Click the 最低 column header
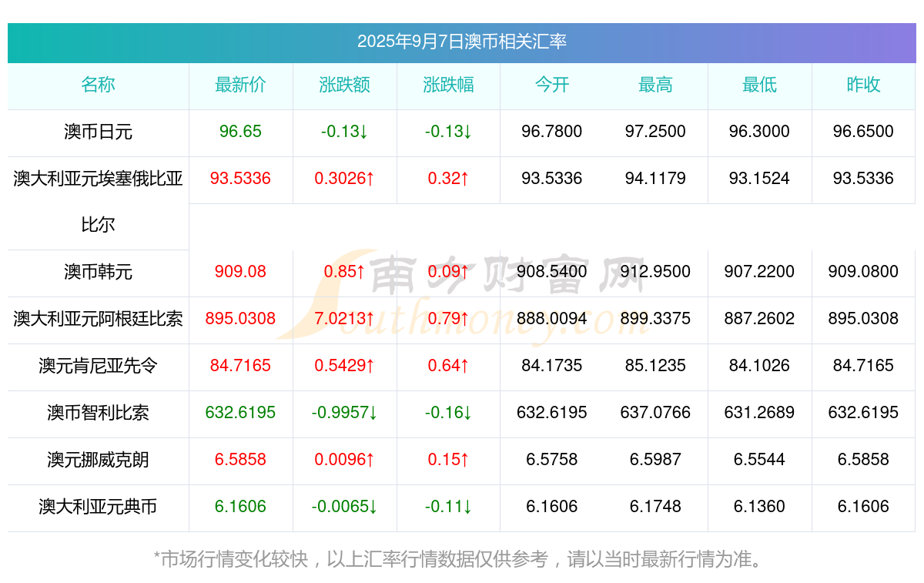Screen dimensions: 924x583 click(759, 85)
